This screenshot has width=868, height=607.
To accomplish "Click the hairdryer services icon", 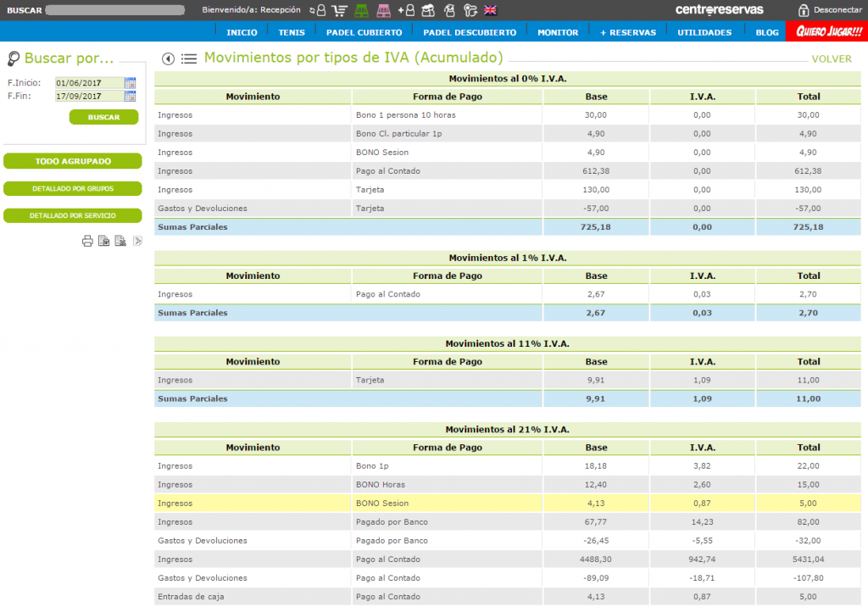I will click(x=470, y=10).
